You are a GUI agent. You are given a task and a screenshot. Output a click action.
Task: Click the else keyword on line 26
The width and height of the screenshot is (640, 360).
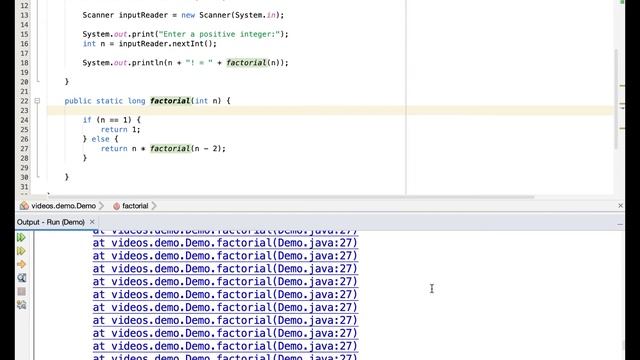100,139
